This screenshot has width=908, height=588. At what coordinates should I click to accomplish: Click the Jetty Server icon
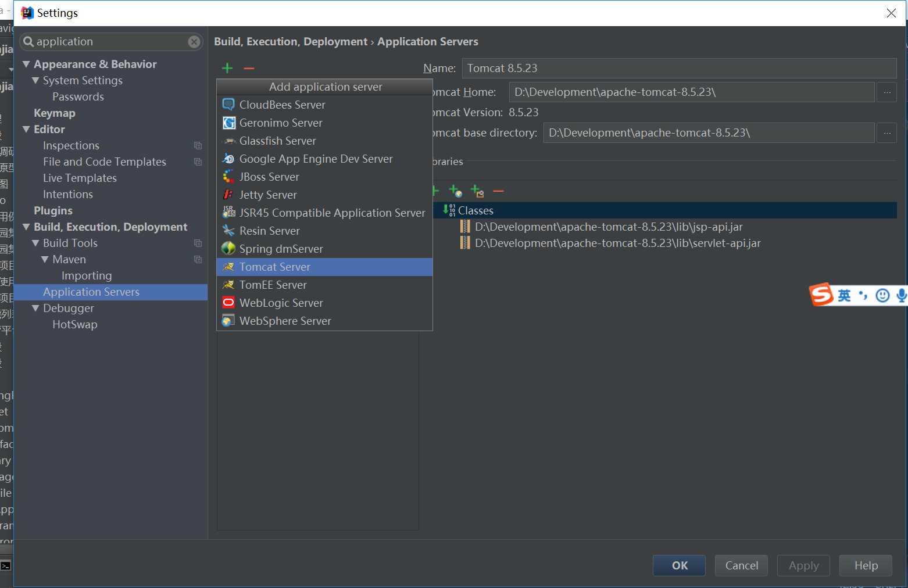229,195
